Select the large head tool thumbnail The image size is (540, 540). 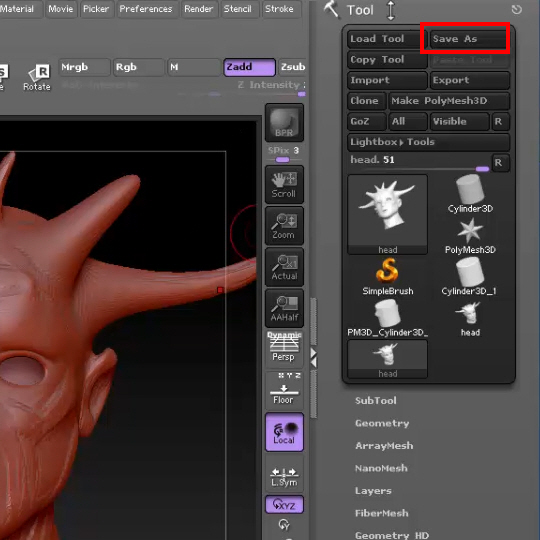point(387,215)
